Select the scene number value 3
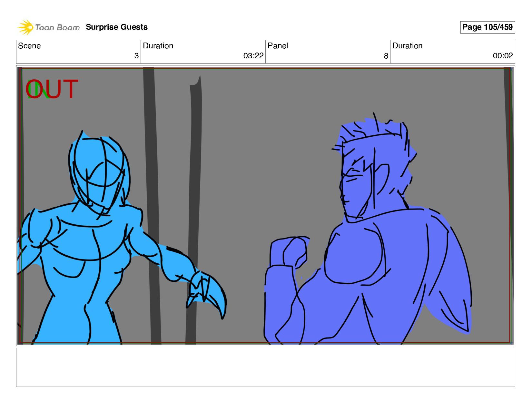This screenshot has width=532, height=411. [x=136, y=56]
